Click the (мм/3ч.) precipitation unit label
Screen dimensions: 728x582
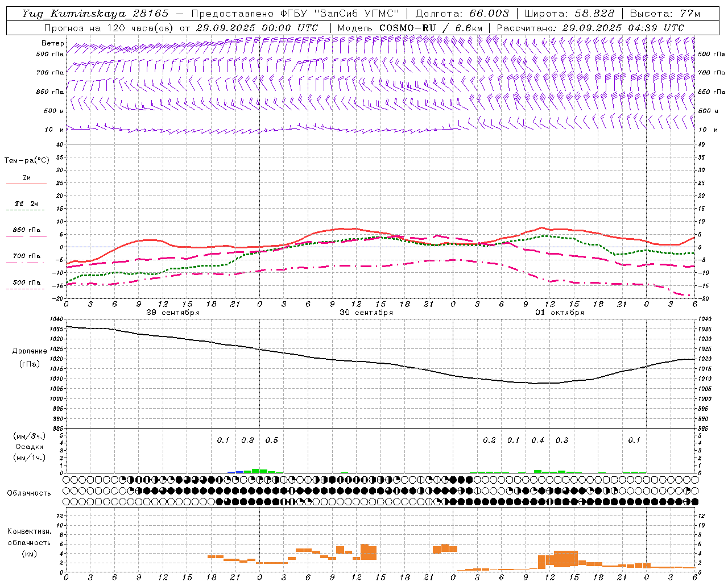[x=29, y=436]
